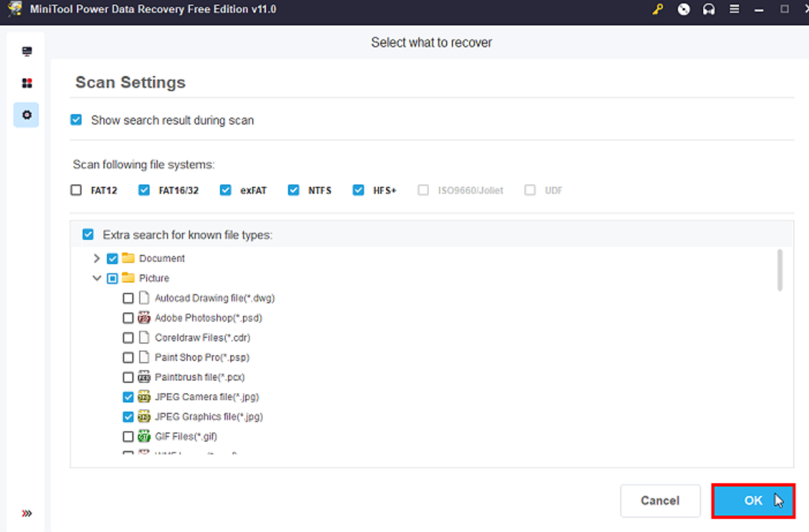Maximize the MiniTool window
The image size is (809, 532).
[x=784, y=8]
